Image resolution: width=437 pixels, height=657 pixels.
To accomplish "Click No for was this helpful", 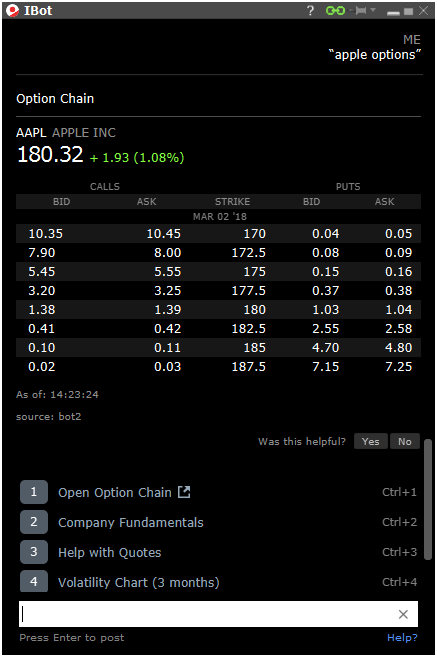I will [x=405, y=441].
